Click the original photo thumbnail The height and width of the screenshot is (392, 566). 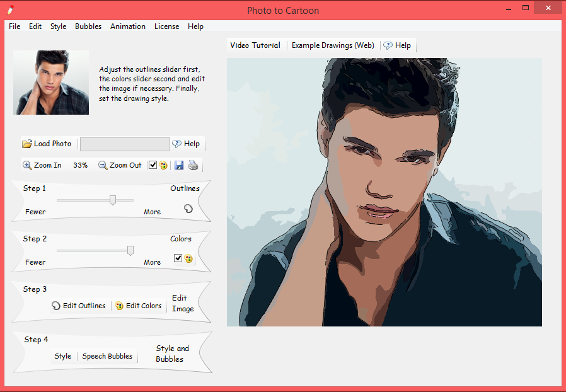tap(51, 83)
